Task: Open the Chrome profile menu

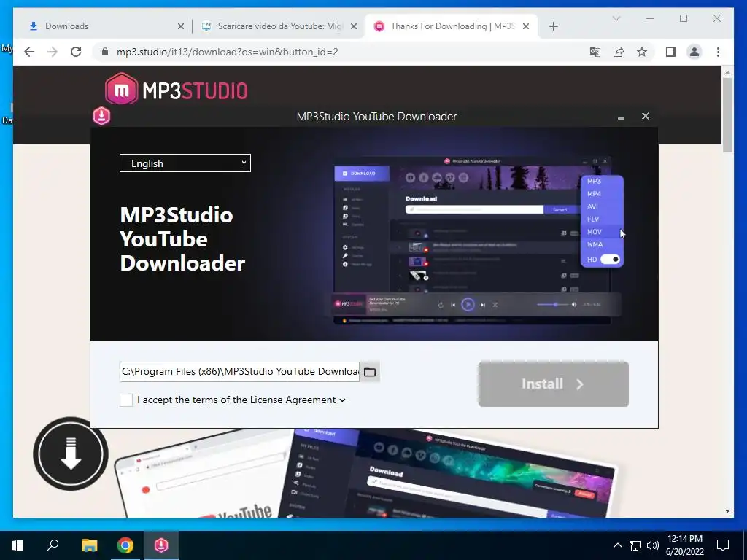Action: coord(694,52)
